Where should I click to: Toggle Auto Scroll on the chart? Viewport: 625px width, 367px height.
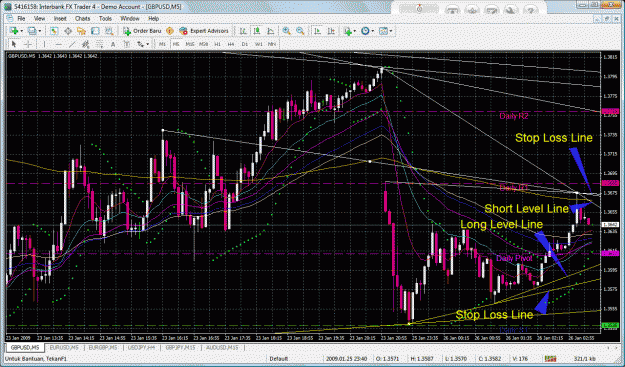pyautogui.click(x=317, y=31)
